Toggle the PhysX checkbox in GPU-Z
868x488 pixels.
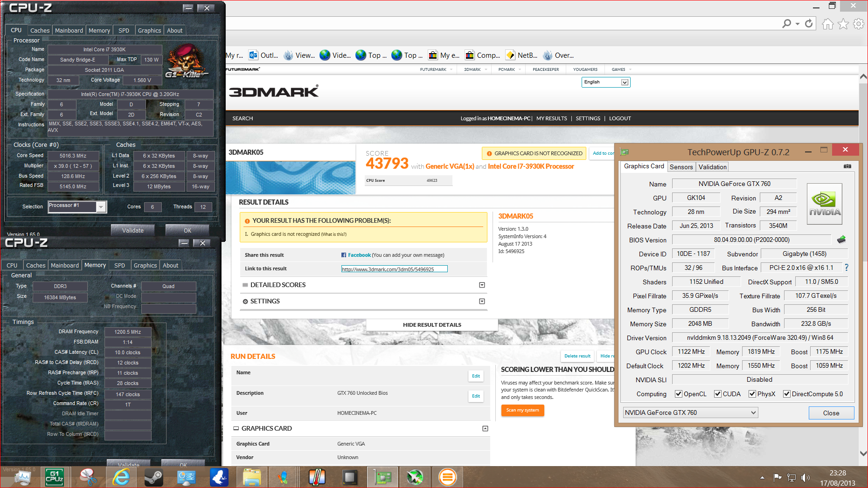(x=752, y=394)
